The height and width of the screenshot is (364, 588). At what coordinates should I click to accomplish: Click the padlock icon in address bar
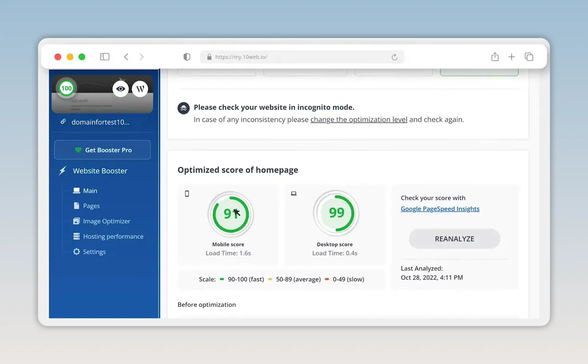(209, 57)
